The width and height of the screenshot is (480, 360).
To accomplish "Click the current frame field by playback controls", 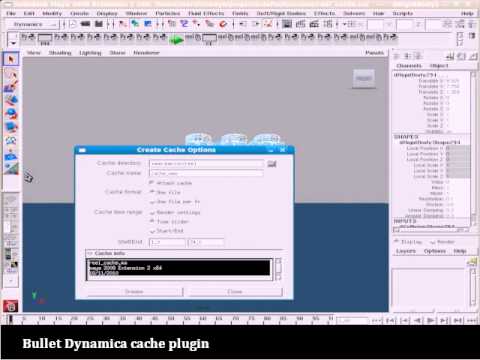I will [353, 320].
